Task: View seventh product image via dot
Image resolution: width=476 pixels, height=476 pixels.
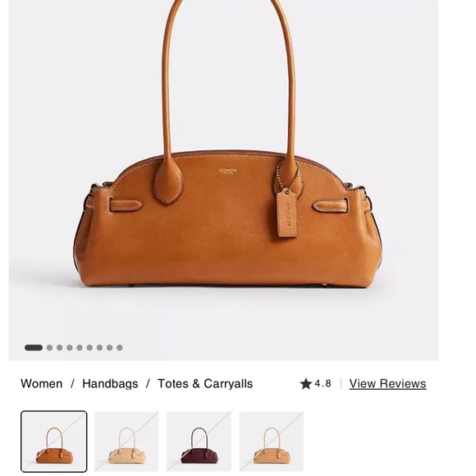Action: [99, 348]
